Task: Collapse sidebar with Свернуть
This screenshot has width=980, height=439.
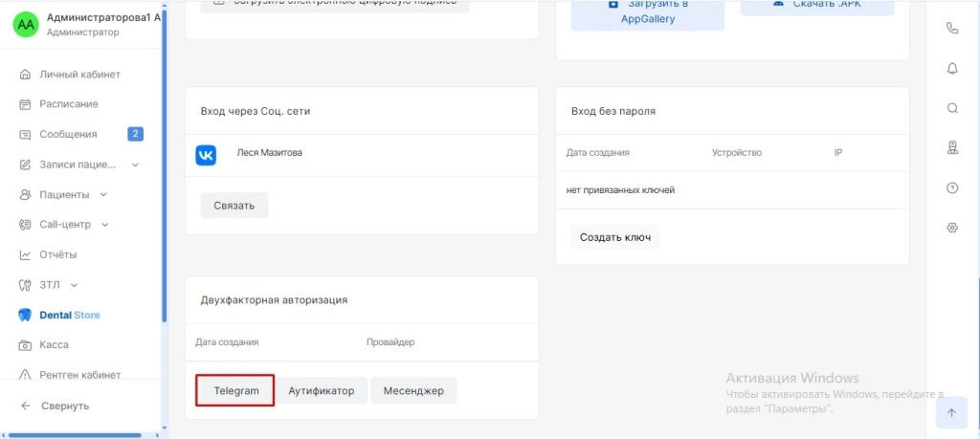Action: pyautogui.click(x=64, y=406)
